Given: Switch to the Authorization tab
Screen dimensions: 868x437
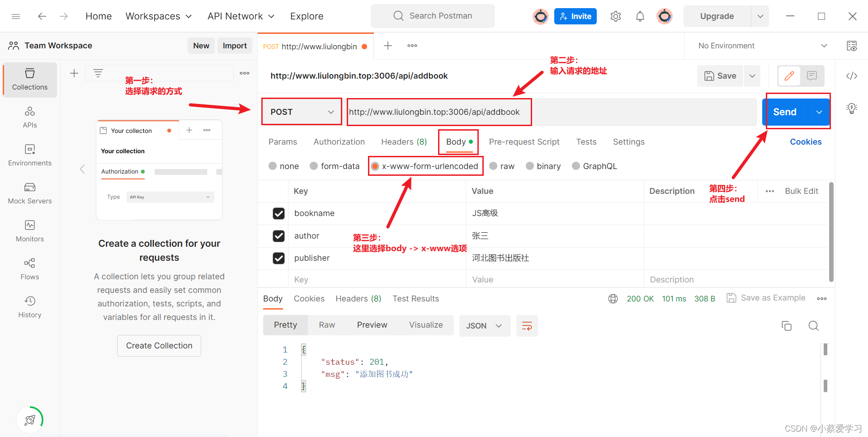Looking at the screenshot, I should tap(339, 142).
